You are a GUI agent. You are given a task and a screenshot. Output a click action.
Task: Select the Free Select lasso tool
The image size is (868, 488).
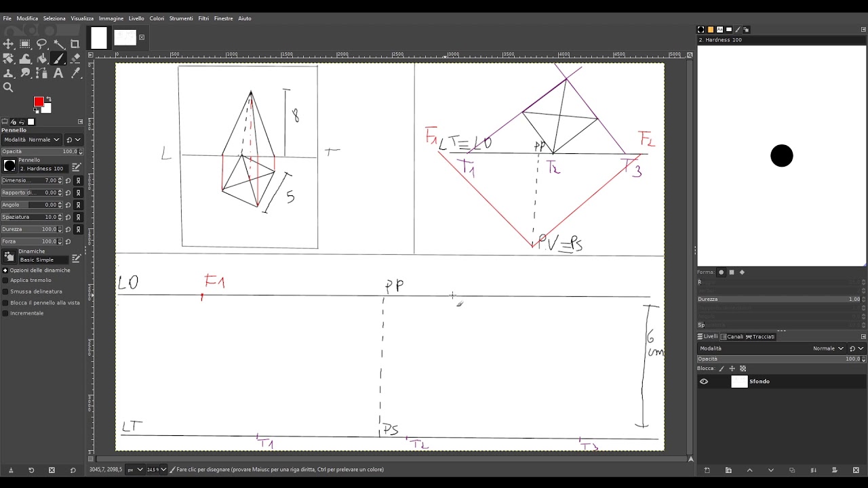pyautogui.click(x=41, y=44)
